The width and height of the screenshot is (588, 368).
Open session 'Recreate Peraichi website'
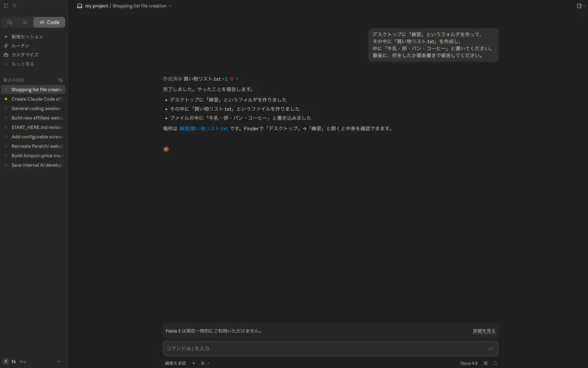[33, 146]
